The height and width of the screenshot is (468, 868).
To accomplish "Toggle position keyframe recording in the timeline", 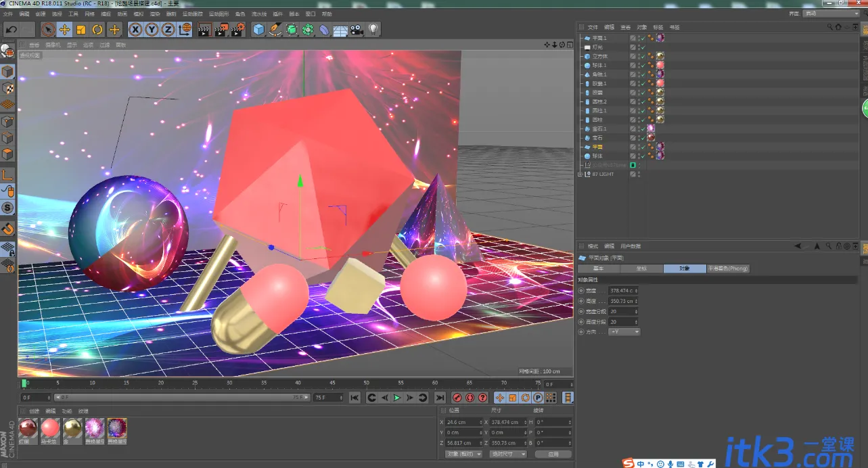I will (x=500, y=398).
